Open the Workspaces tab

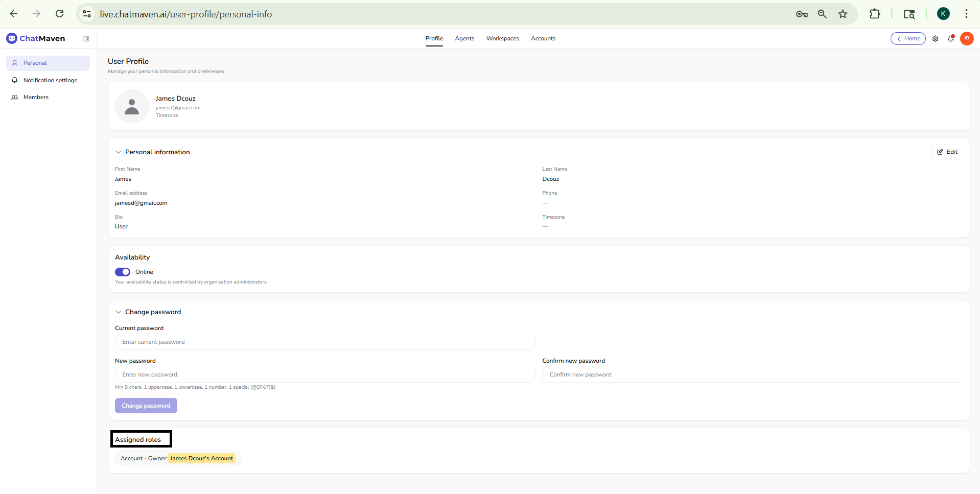502,38
